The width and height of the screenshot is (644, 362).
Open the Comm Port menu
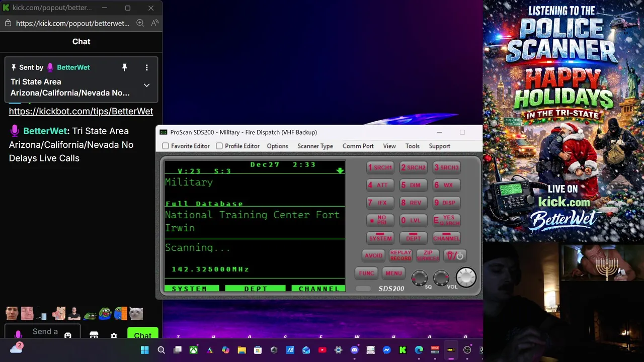(358, 146)
